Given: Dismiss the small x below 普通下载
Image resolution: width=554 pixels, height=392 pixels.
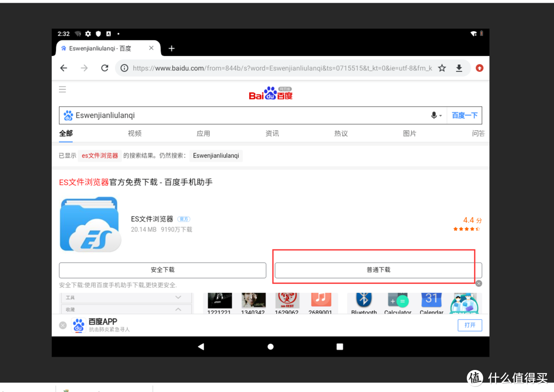Looking at the screenshot, I should coord(479,283).
